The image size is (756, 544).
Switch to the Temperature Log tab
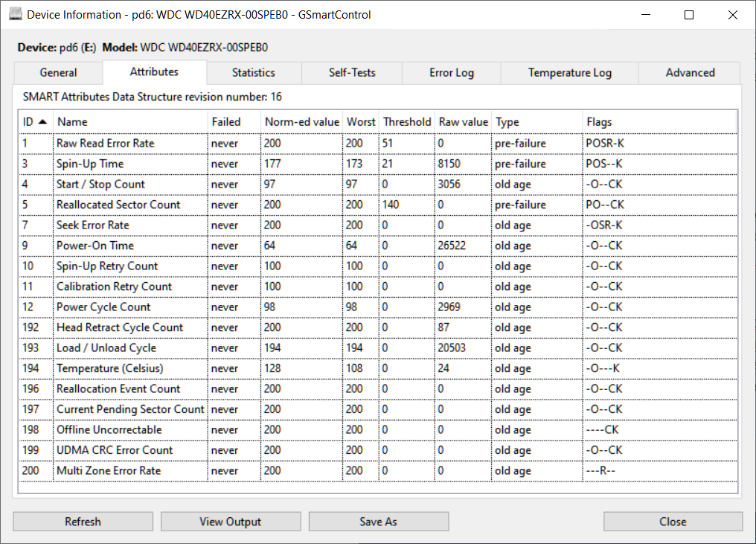[x=569, y=73]
